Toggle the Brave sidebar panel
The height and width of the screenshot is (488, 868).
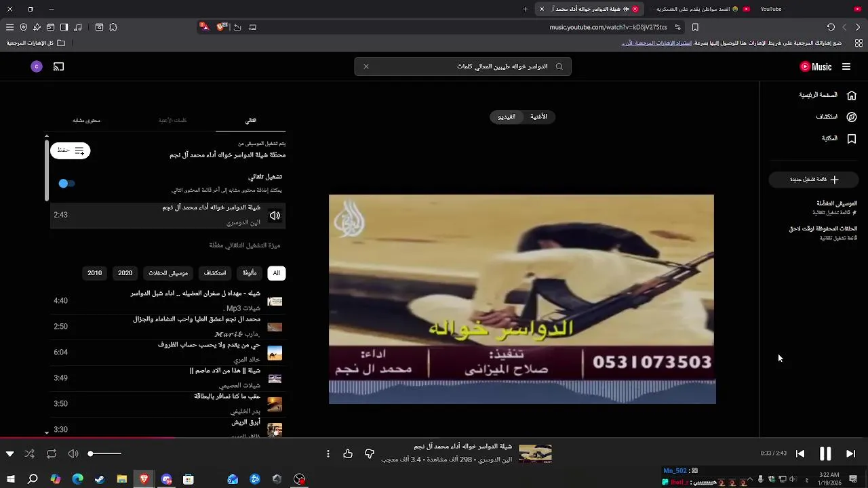click(64, 27)
